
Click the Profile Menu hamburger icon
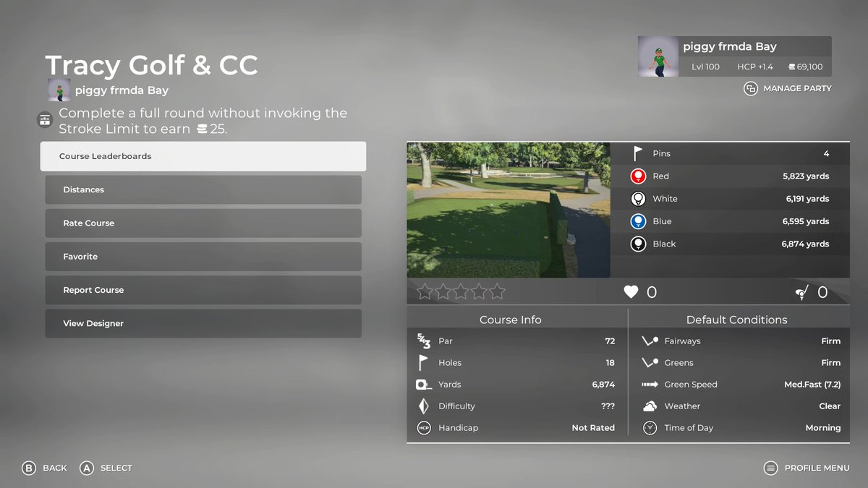(x=770, y=468)
